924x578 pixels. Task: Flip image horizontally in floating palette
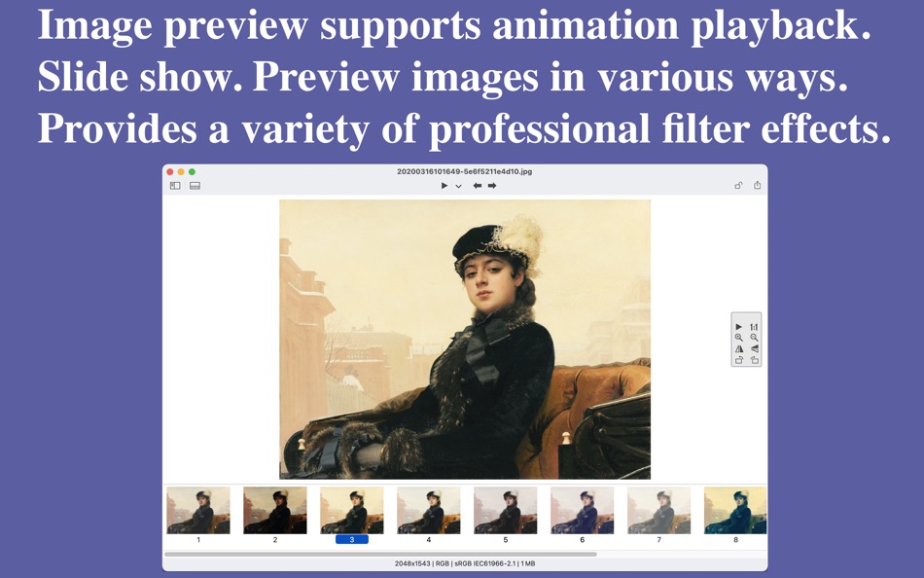(x=739, y=349)
